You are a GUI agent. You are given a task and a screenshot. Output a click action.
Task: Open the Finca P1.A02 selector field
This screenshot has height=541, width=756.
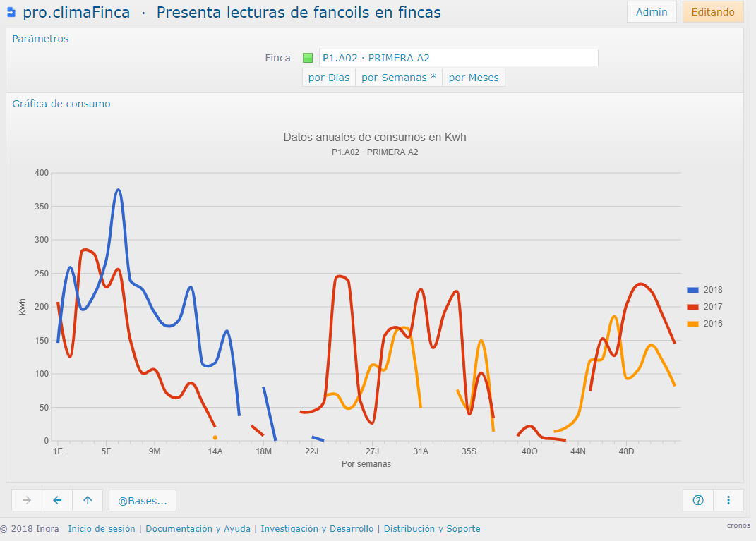pos(458,58)
